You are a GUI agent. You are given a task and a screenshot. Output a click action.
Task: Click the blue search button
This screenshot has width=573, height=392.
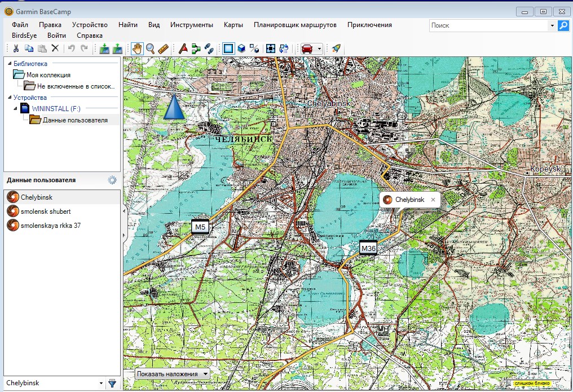point(563,25)
